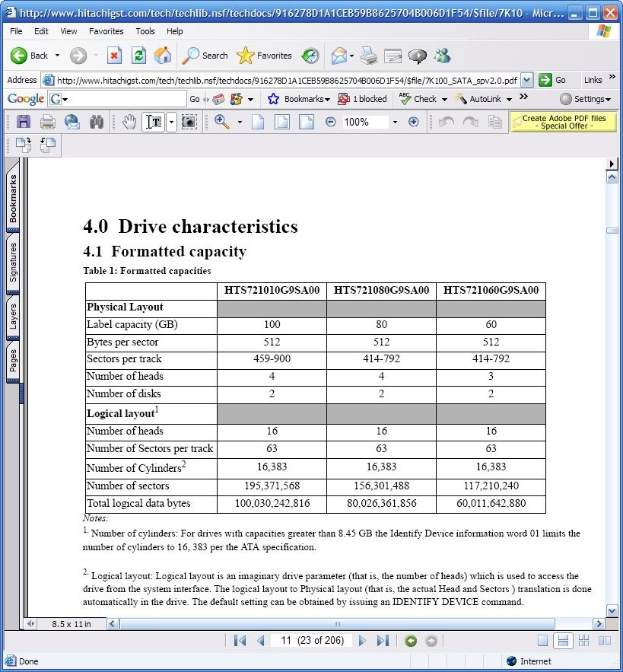This screenshot has height=672, width=623.
Task: Select the Hand tool
Action: click(x=129, y=122)
